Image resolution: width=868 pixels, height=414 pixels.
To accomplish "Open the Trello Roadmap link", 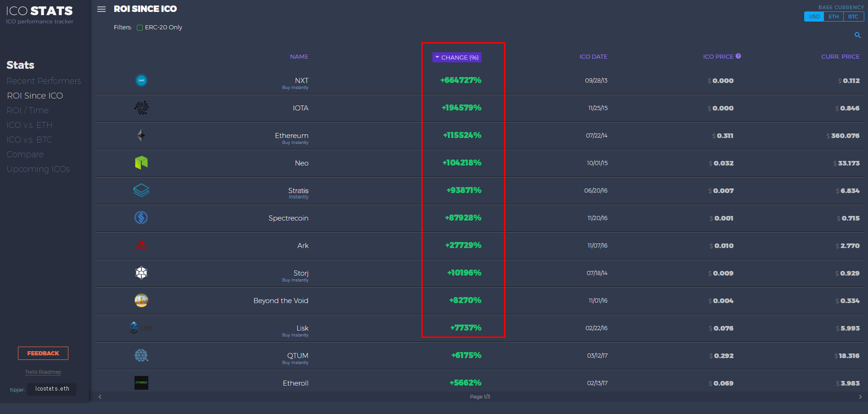I will [x=43, y=372].
